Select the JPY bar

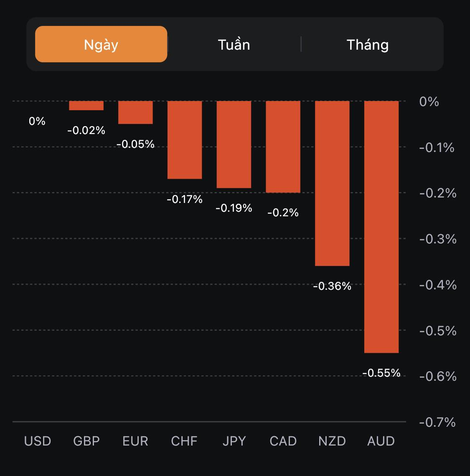pos(234,144)
